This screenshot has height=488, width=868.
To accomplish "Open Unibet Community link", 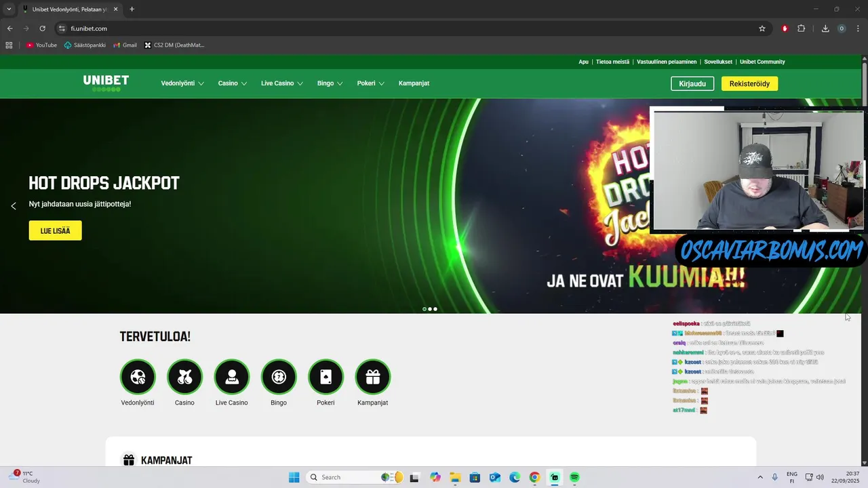I will [762, 62].
